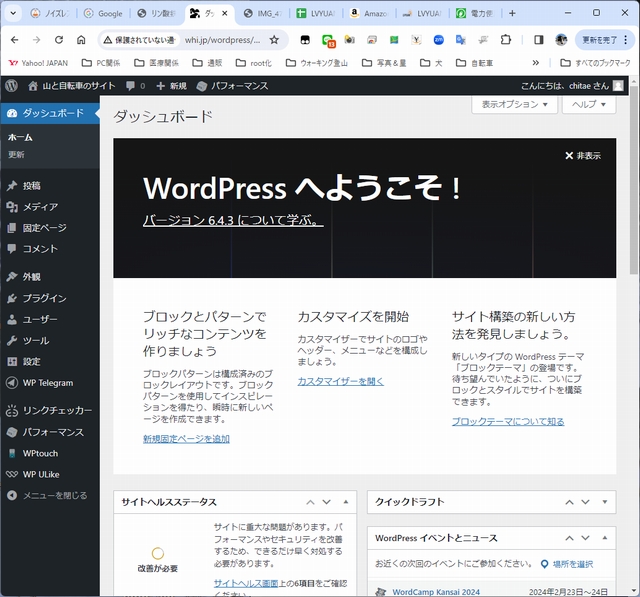
Task: Click カスタマイザーを開く link
Action: click(340, 381)
